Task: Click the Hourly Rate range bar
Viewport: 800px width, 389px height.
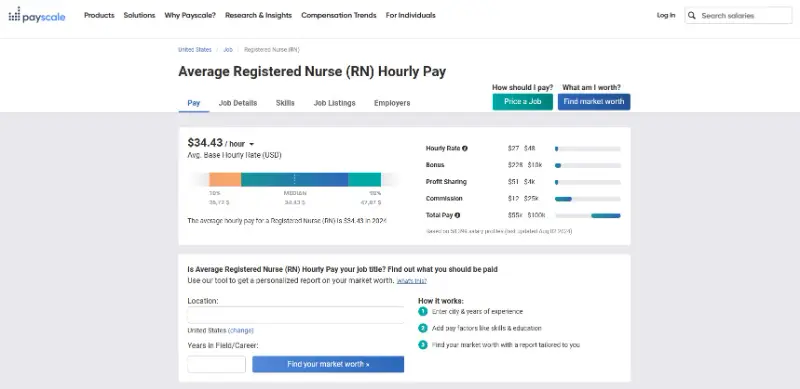Action: pyautogui.click(x=588, y=149)
